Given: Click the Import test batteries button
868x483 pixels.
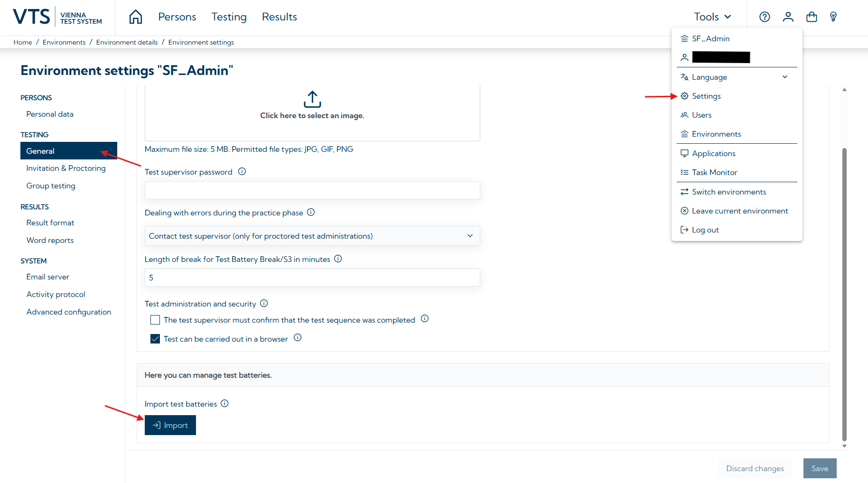Looking at the screenshot, I should point(170,425).
